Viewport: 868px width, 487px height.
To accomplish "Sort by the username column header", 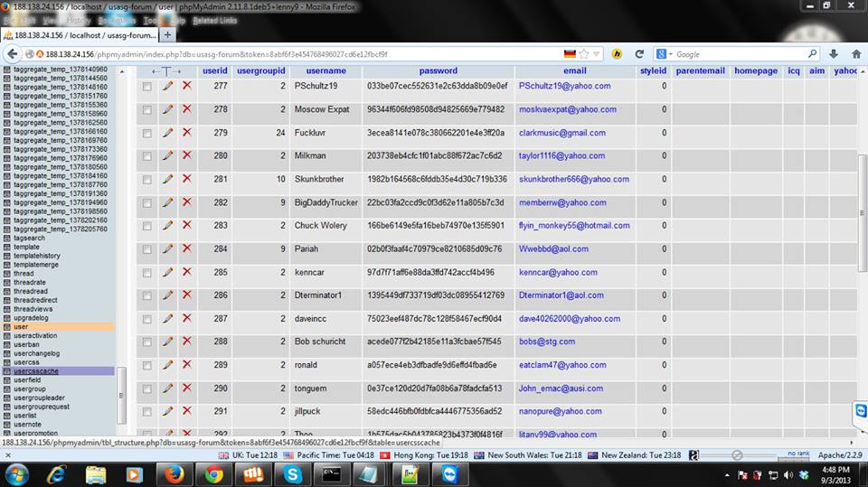I will (x=326, y=70).
